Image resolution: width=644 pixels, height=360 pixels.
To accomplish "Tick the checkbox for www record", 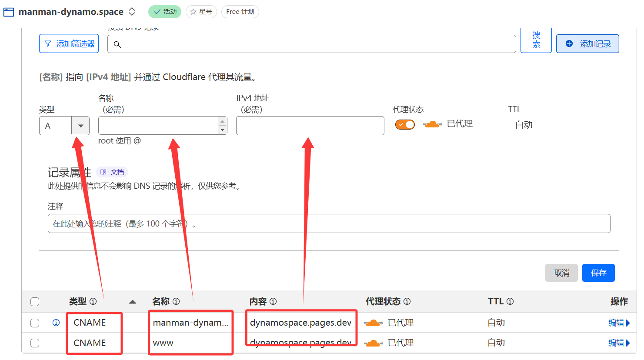I will [x=35, y=343].
